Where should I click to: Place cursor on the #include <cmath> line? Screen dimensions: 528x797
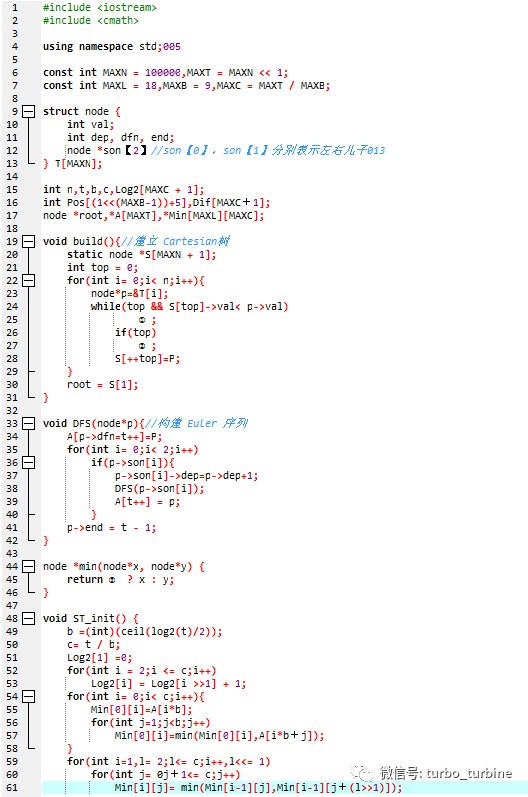point(90,21)
